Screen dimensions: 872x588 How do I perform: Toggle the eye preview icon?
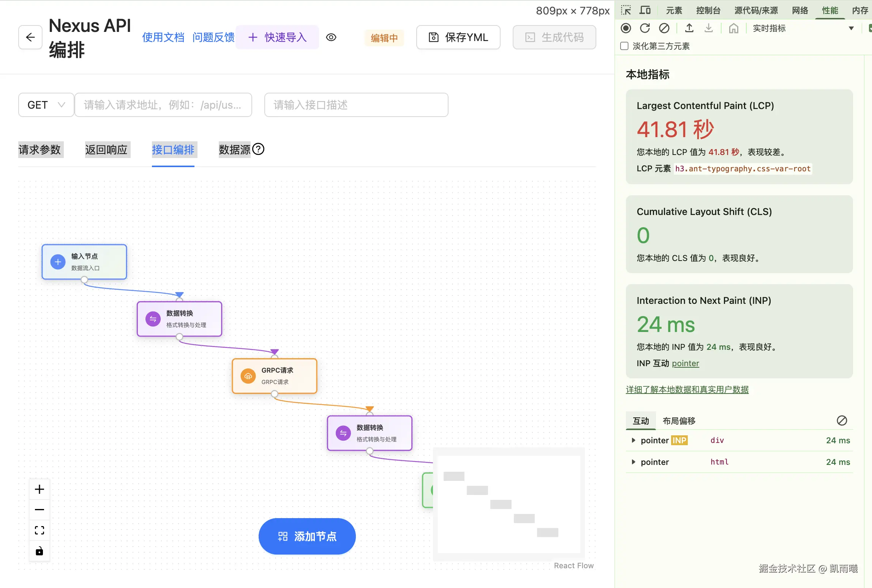tap(331, 37)
